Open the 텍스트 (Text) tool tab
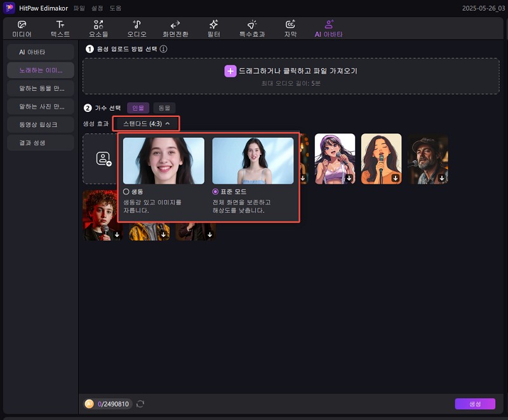 pyautogui.click(x=60, y=29)
